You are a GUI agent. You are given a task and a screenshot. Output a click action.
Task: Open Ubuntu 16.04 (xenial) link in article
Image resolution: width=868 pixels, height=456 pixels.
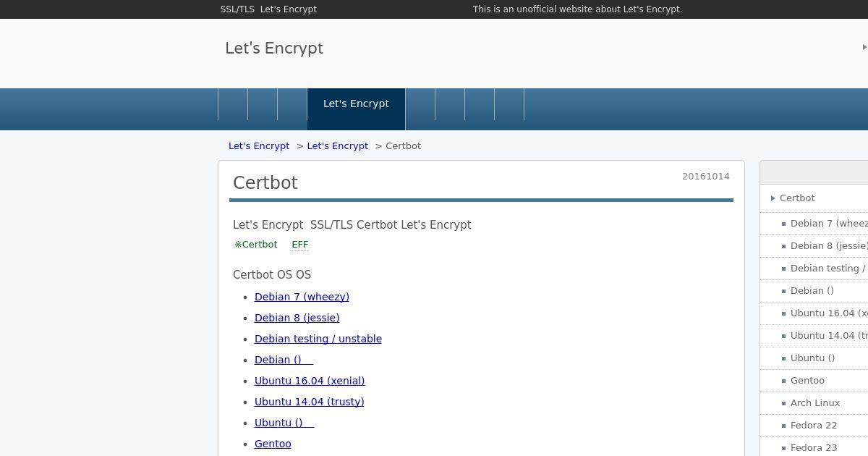click(310, 381)
